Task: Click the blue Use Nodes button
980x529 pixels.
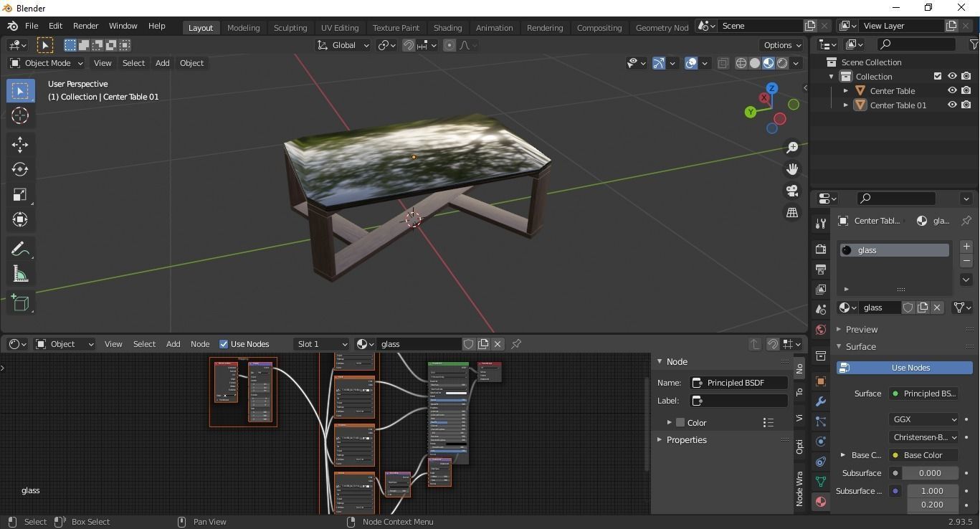Action: click(x=904, y=368)
